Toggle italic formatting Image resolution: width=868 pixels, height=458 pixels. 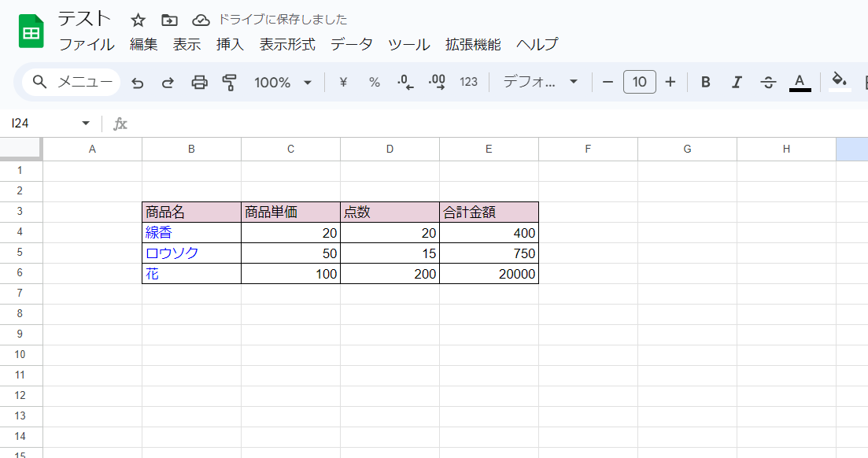[x=737, y=83]
